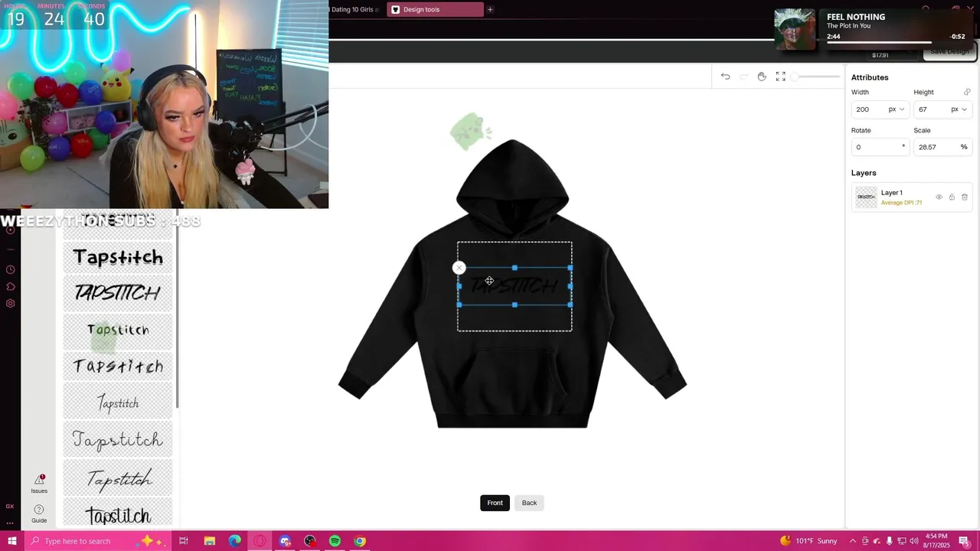Image resolution: width=980 pixels, height=551 pixels.
Task: Open the sidebar settings gear icon
Action: [x=10, y=303]
